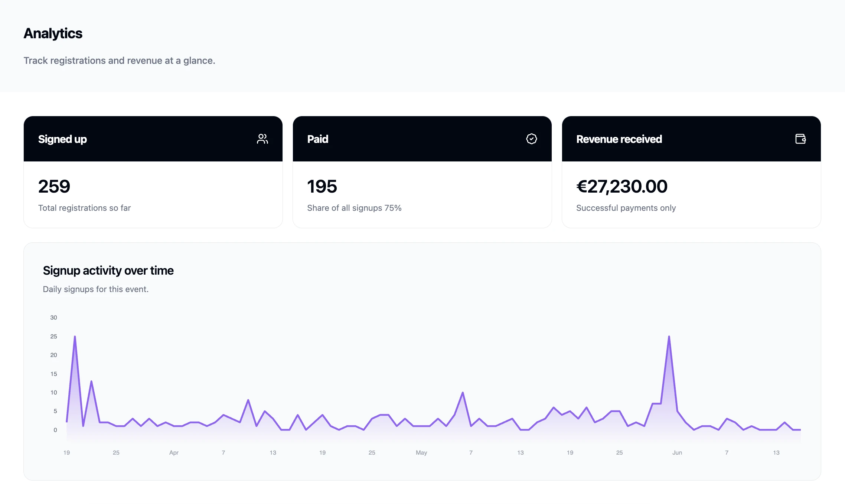Select the 'Revenue received' card title
845x504 pixels.
(x=619, y=139)
